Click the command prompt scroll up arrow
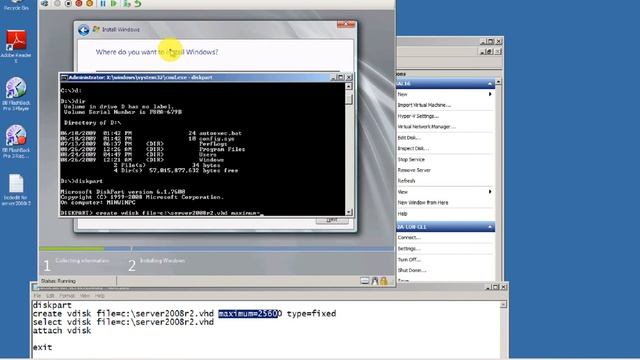 [349, 86]
